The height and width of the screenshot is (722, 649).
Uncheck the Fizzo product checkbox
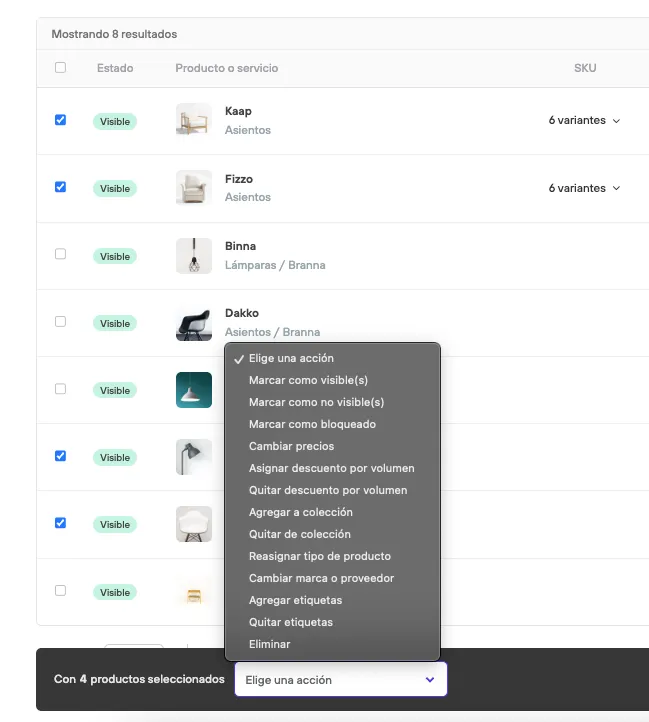pyautogui.click(x=60, y=187)
